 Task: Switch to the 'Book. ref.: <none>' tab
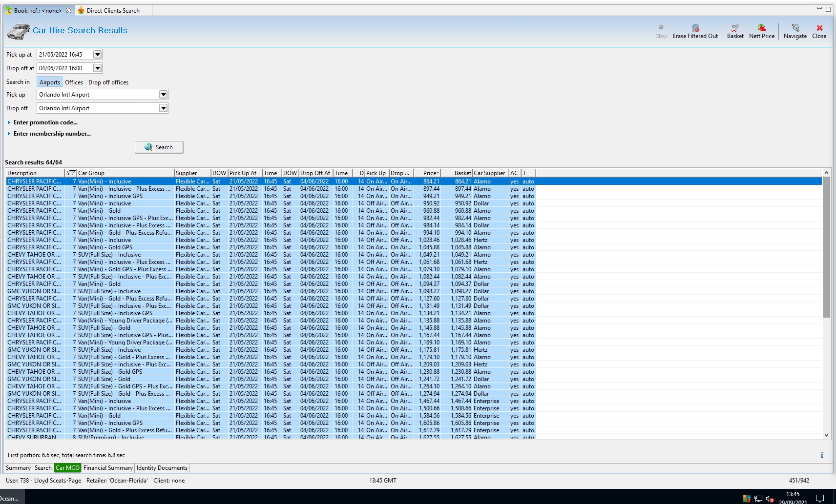pyautogui.click(x=38, y=10)
